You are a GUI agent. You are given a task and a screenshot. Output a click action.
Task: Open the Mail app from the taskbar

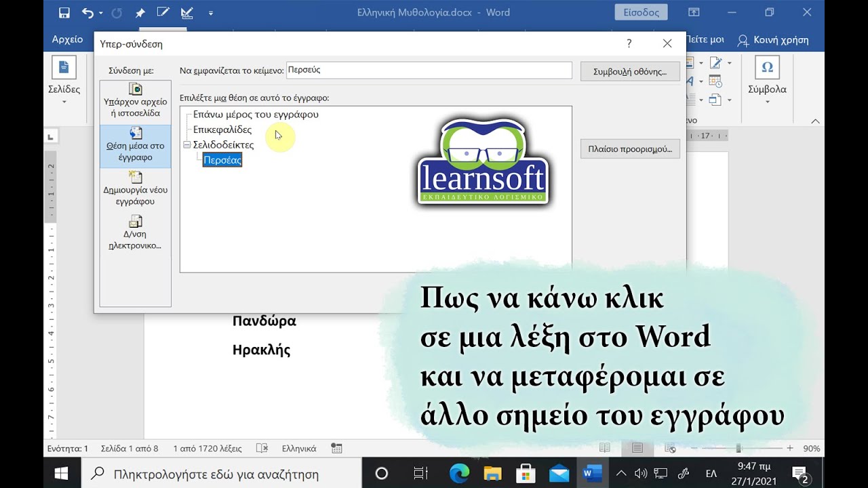[x=559, y=473]
